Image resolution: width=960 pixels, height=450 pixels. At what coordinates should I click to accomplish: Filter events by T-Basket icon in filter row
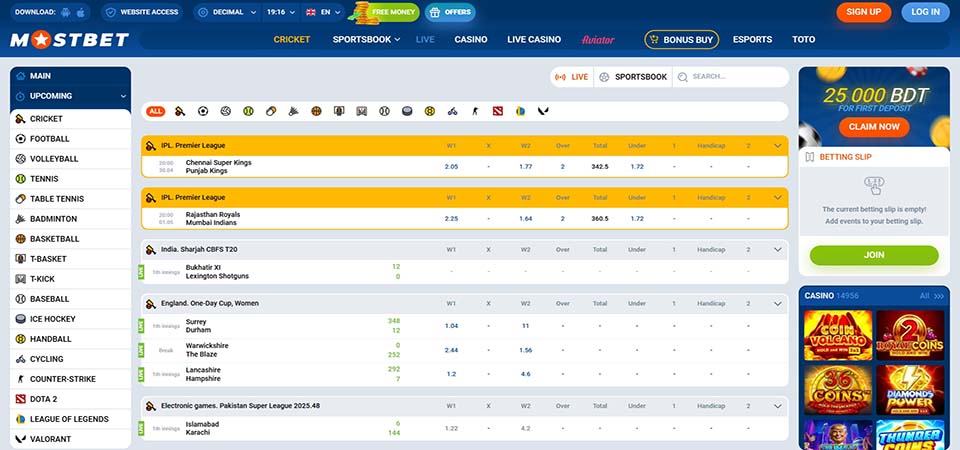[x=339, y=111]
